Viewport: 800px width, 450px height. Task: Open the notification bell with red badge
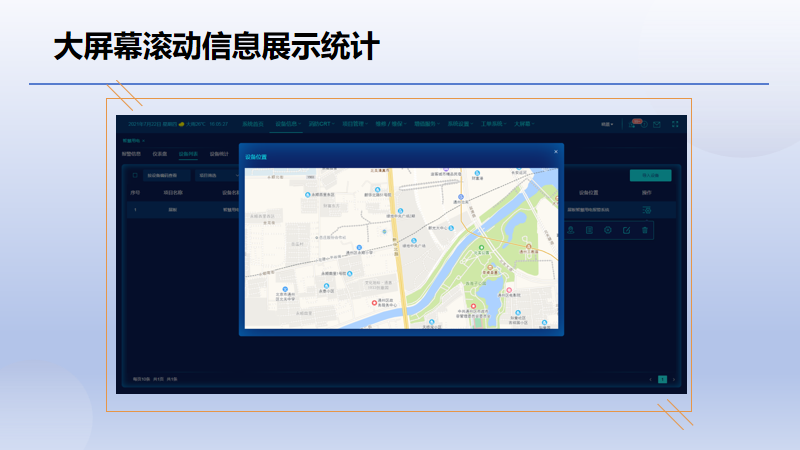633,124
